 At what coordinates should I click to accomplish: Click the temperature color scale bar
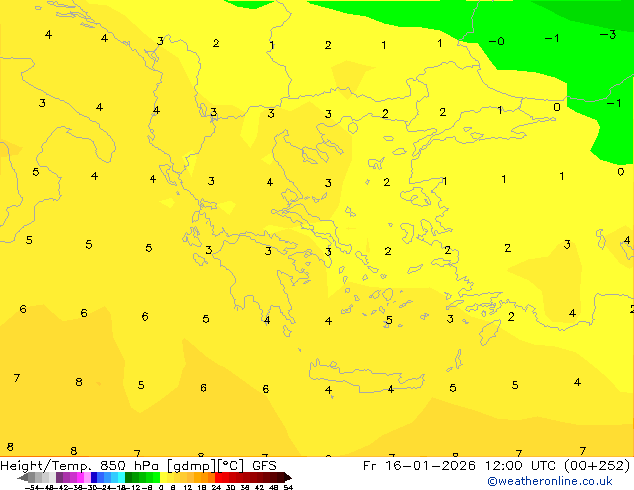coord(154,477)
